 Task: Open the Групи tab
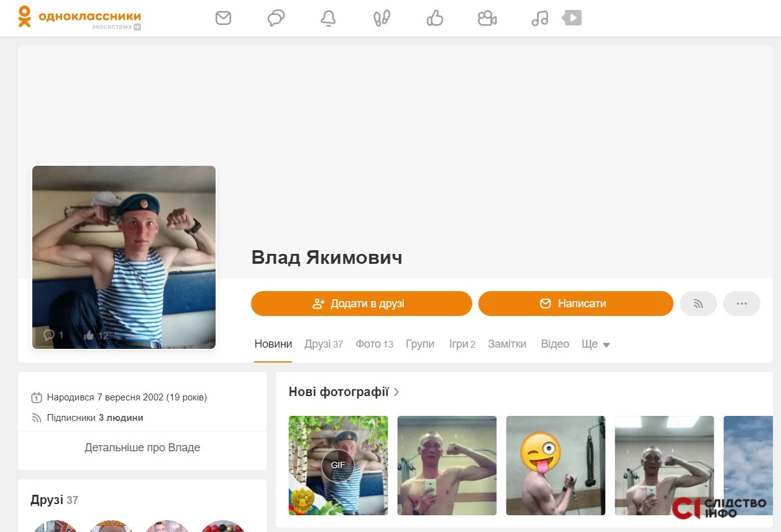pos(420,344)
